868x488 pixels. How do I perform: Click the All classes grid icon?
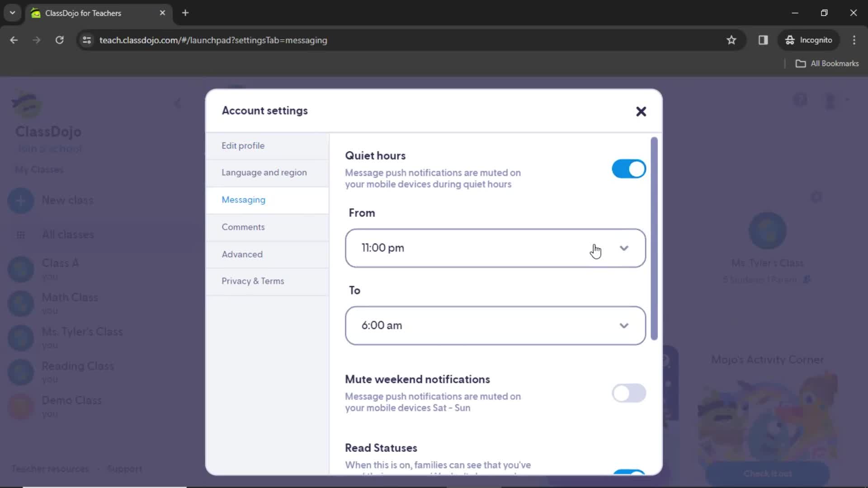21,235
